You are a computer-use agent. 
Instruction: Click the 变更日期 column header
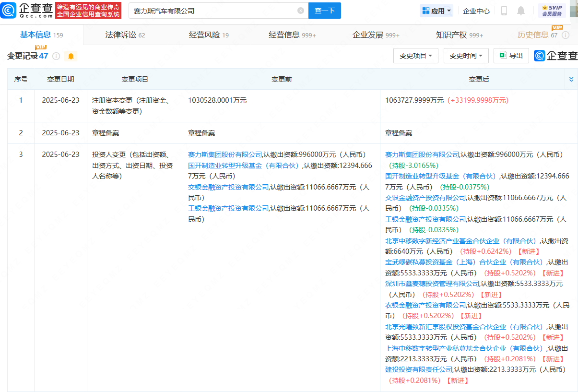[x=60, y=79]
